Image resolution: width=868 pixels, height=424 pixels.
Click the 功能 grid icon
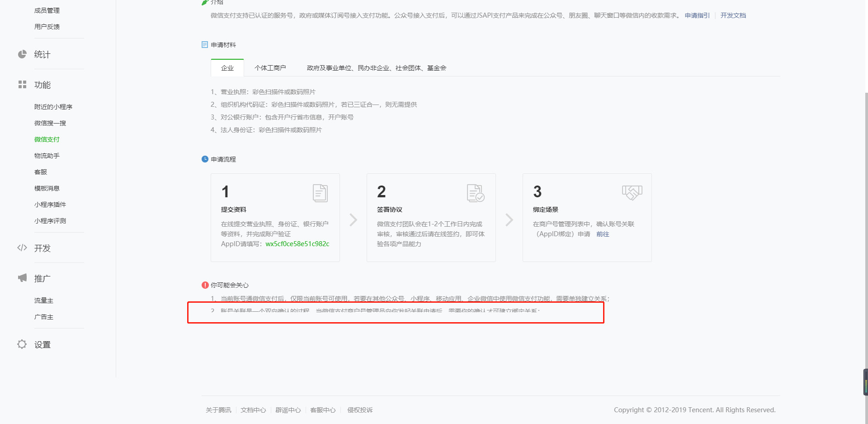pos(22,85)
